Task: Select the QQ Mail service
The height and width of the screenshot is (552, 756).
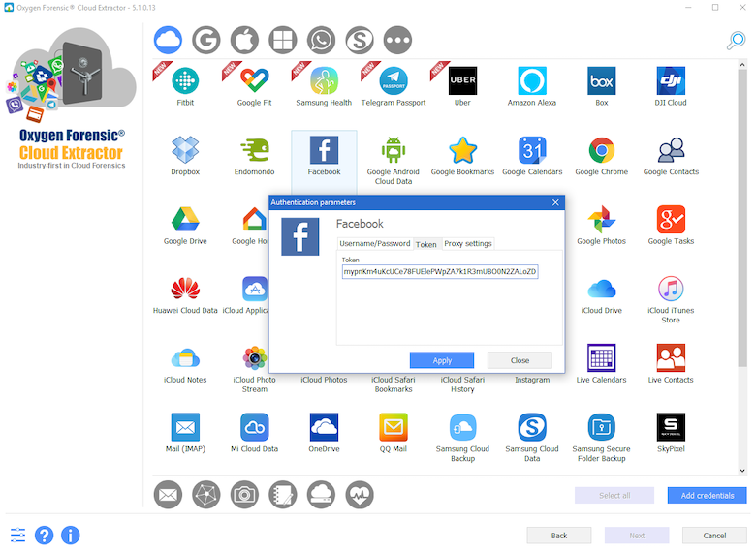Action: tap(394, 427)
